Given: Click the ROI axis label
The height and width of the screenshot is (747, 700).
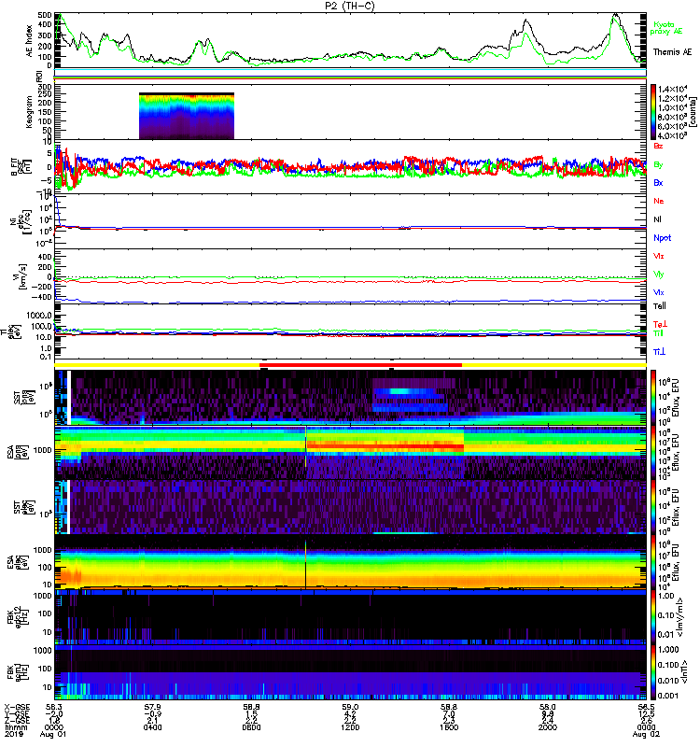Looking at the screenshot, I should pyautogui.click(x=40, y=76).
